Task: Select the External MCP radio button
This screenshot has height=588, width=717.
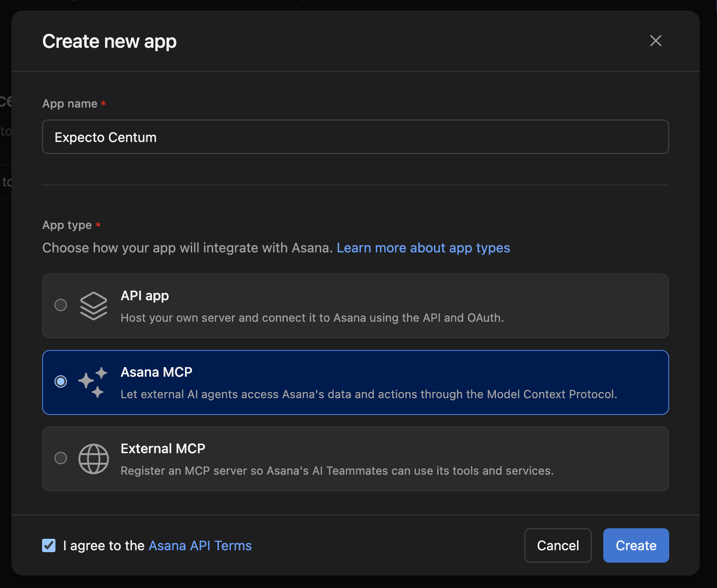Action: (61, 458)
